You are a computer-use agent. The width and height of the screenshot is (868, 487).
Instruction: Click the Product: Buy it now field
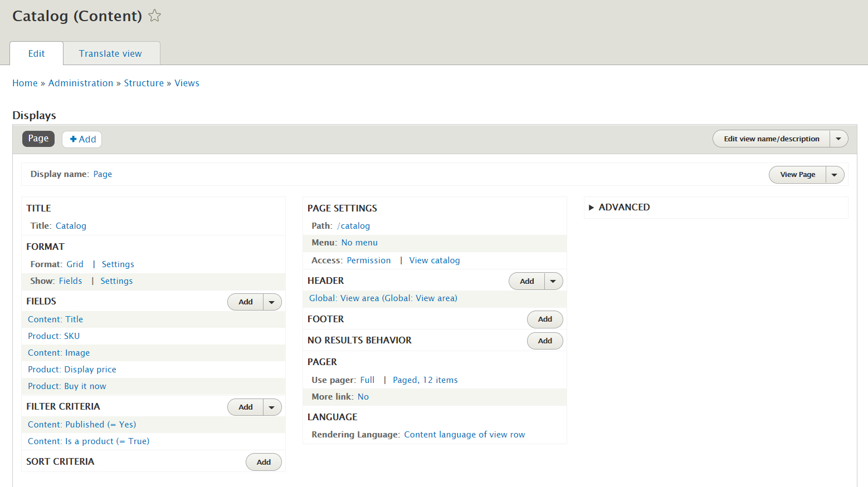[x=67, y=386]
